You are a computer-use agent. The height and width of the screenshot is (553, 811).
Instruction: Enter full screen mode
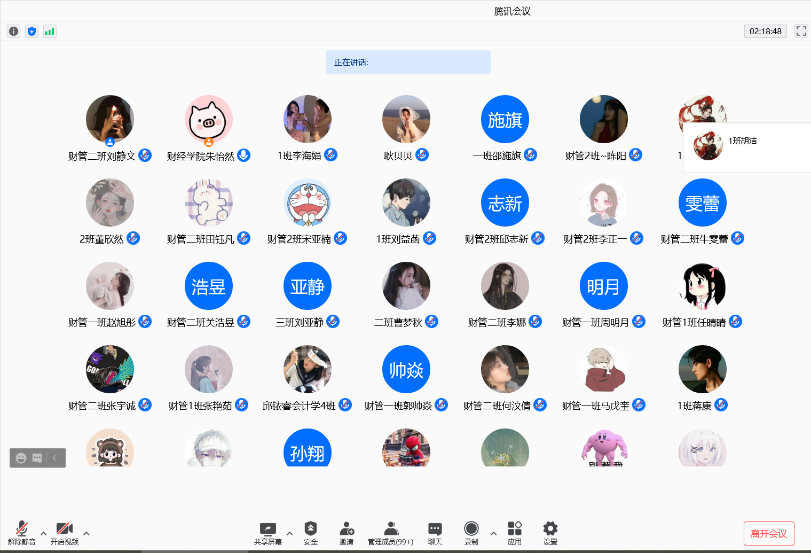[800, 31]
